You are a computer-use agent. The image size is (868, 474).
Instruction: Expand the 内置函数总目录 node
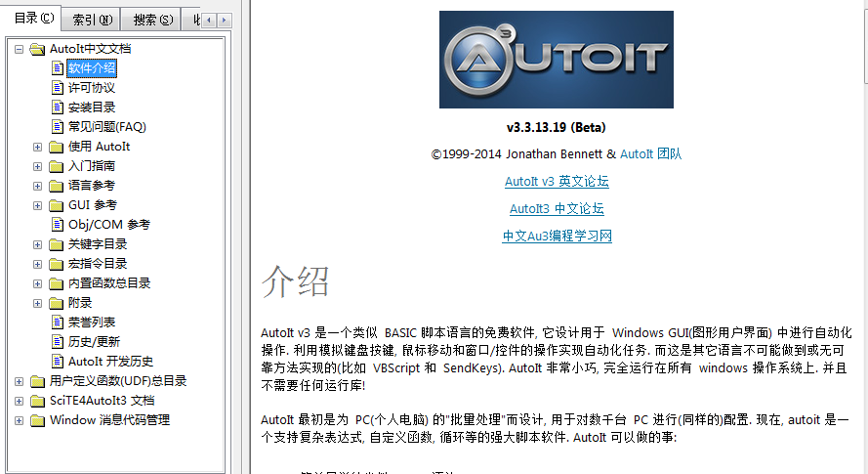pos(37,283)
